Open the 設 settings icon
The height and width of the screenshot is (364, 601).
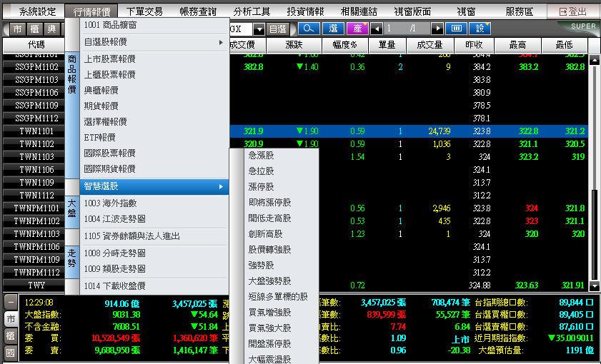coord(480,29)
